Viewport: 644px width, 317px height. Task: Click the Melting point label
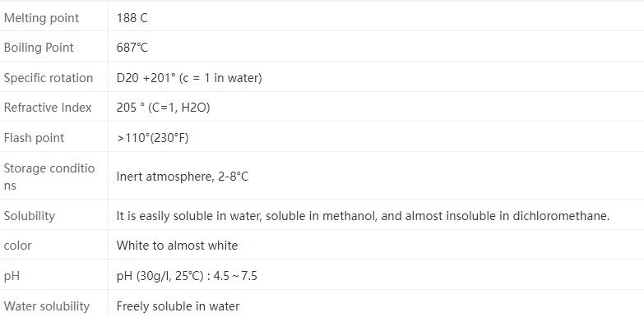click(x=41, y=18)
